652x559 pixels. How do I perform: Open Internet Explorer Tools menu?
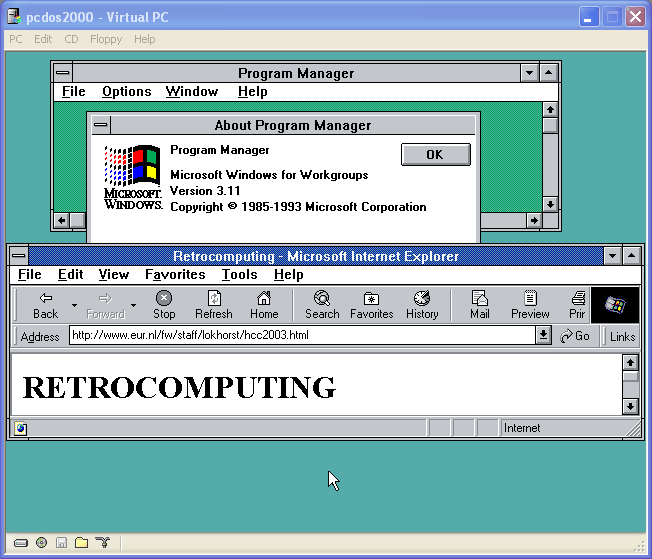click(x=239, y=275)
